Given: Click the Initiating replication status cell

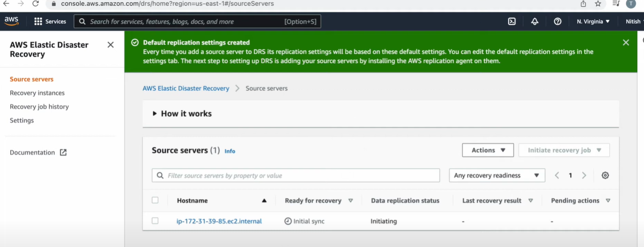Looking at the screenshot, I should (x=384, y=221).
